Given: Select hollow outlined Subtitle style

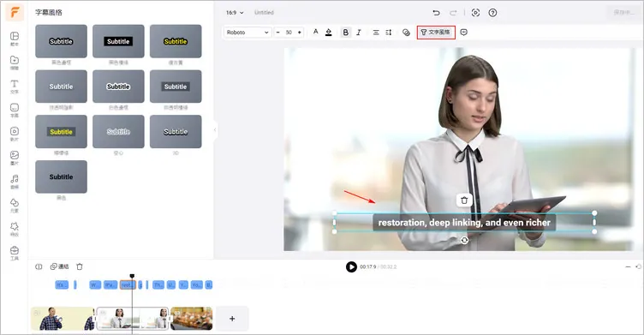Looking at the screenshot, I should click(x=118, y=132).
